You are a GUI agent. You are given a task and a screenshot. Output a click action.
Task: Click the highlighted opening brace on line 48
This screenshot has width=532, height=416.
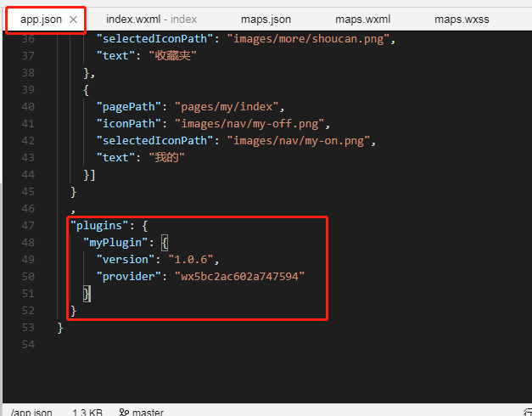[165, 243]
